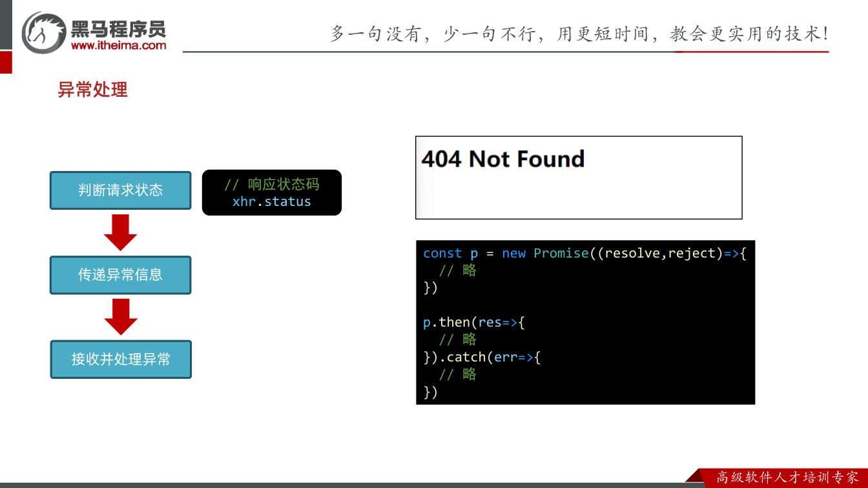Click the new Promise code line
The image size is (868, 488).
click(584, 253)
